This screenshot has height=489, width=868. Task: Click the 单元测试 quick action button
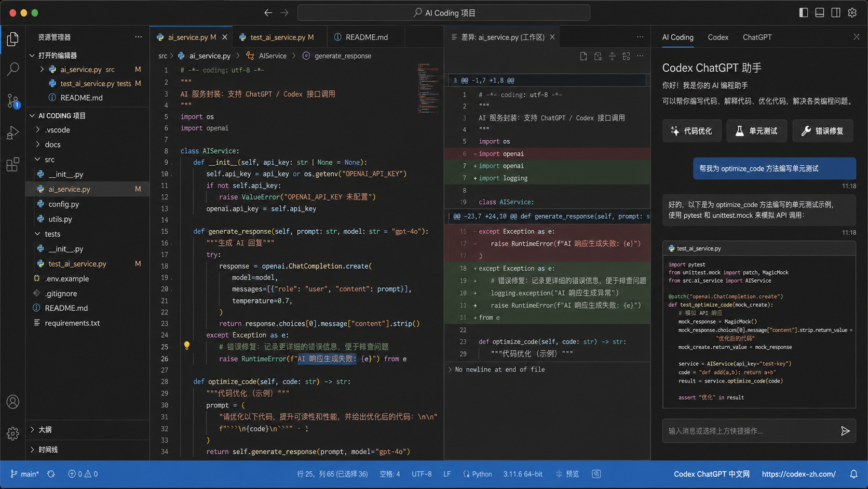tap(756, 131)
